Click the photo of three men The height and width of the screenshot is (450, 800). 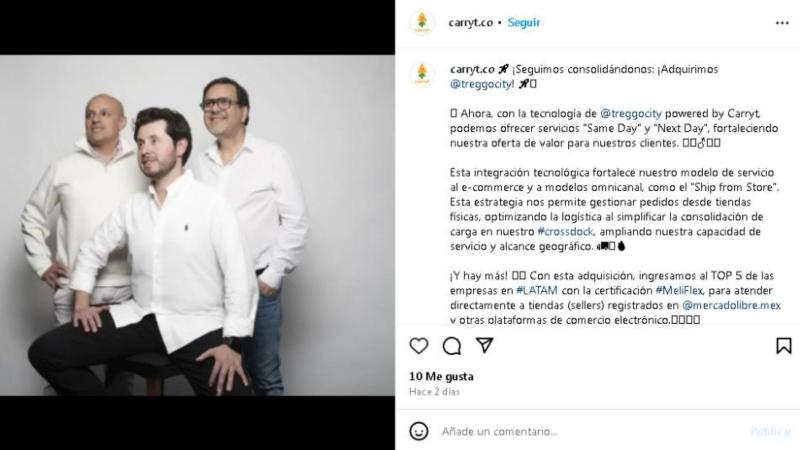click(197, 225)
